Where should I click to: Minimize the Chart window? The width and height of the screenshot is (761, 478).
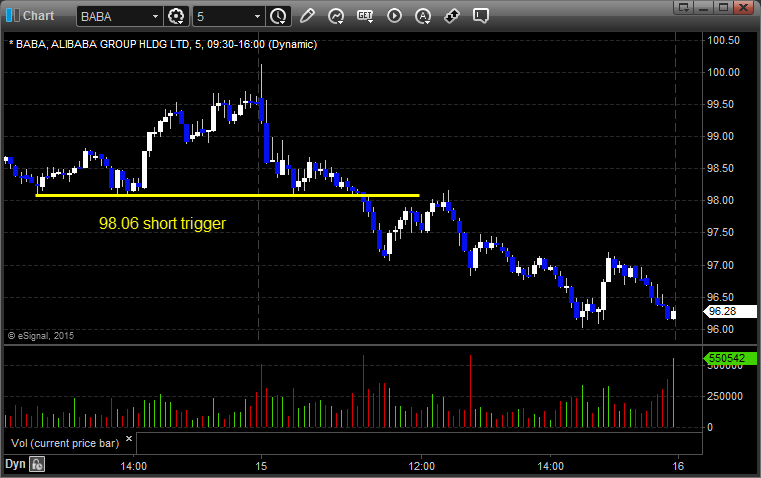[703, 7]
